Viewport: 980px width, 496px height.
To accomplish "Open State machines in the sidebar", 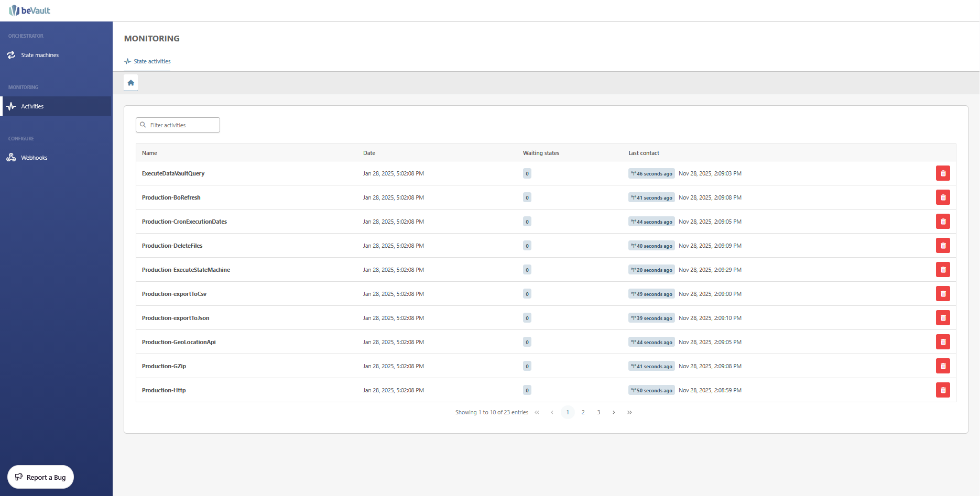I will (x=40, y=55).
